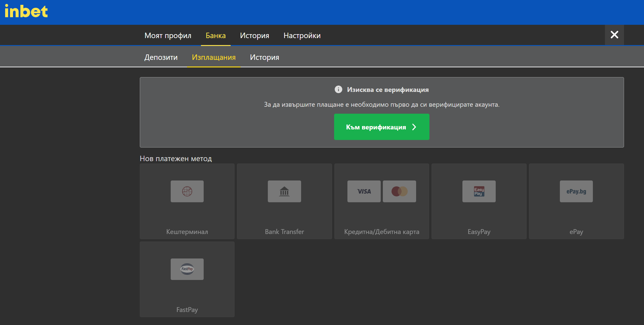The height and width of the screenshot is (325, 644).
Task: Choose the Кештерминал label
Action: point(187,232)
